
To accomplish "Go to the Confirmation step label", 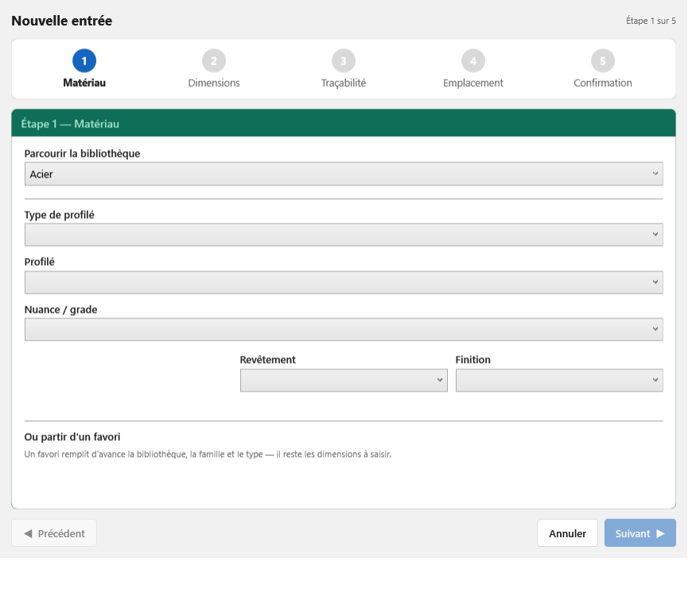I will click(603, 83).
